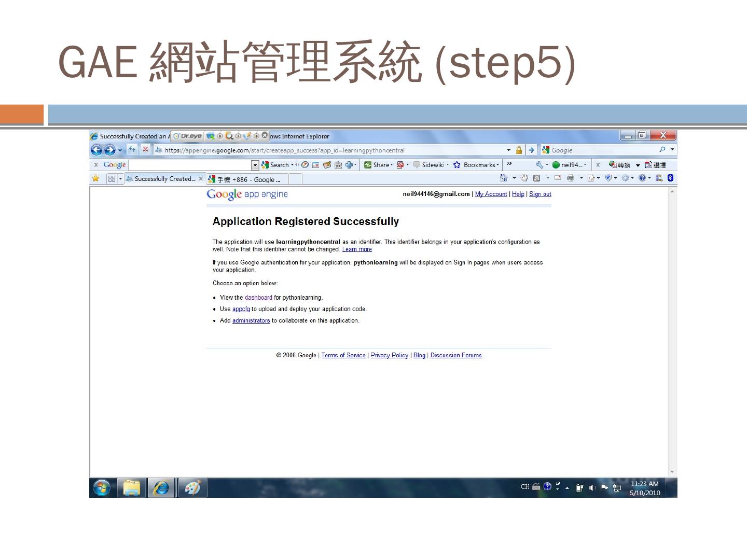
Task: Follow the Learn more link
Action: [x=357, y=249]
